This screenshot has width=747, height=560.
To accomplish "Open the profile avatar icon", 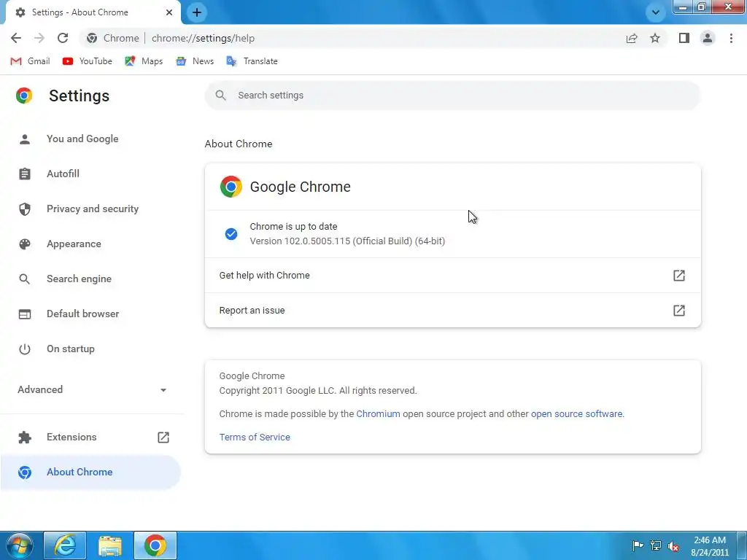I will (x=708, y=38).
